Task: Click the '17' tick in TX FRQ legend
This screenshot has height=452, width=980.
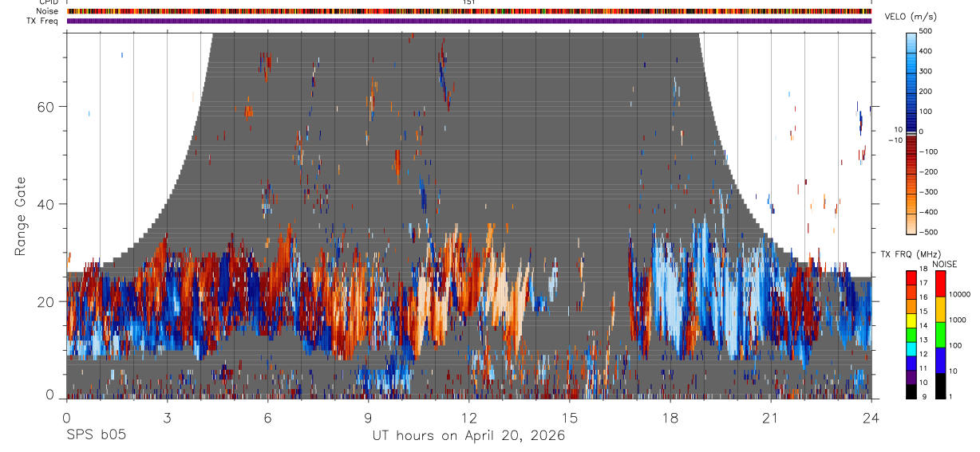Action: point(923,283)
